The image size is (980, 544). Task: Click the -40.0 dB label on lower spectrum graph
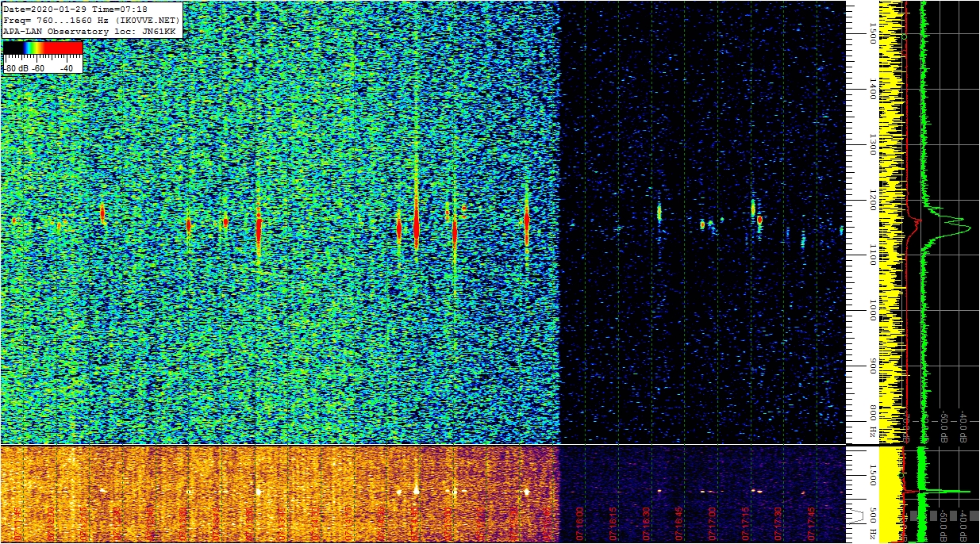point(963,524)
